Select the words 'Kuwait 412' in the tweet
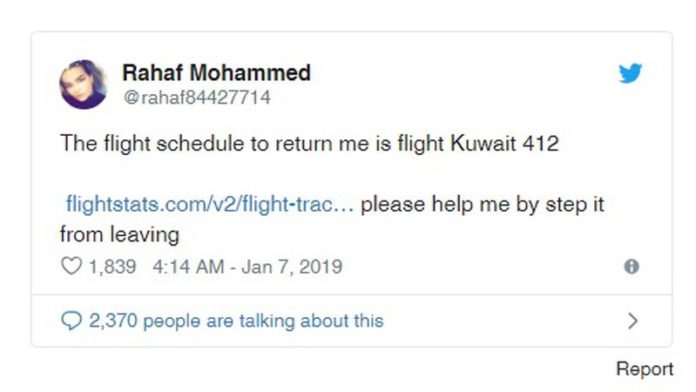The image size is (696, 392). pos(505,143)
